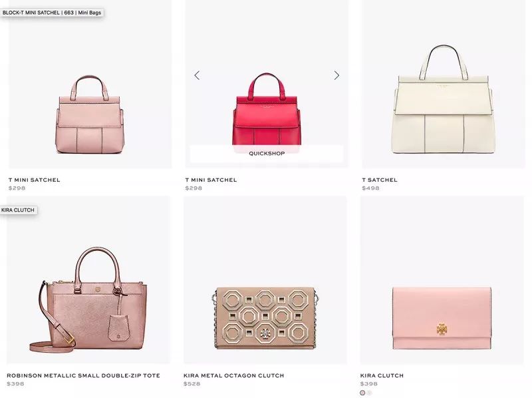
Task: Open the second T Mini Satchel title link
Action: pos(211,180)
